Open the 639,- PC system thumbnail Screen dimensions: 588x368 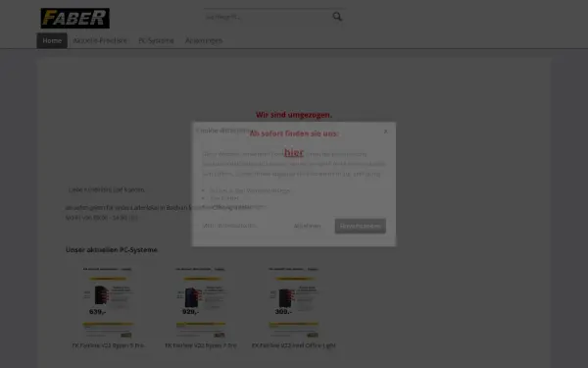(108, 302)
